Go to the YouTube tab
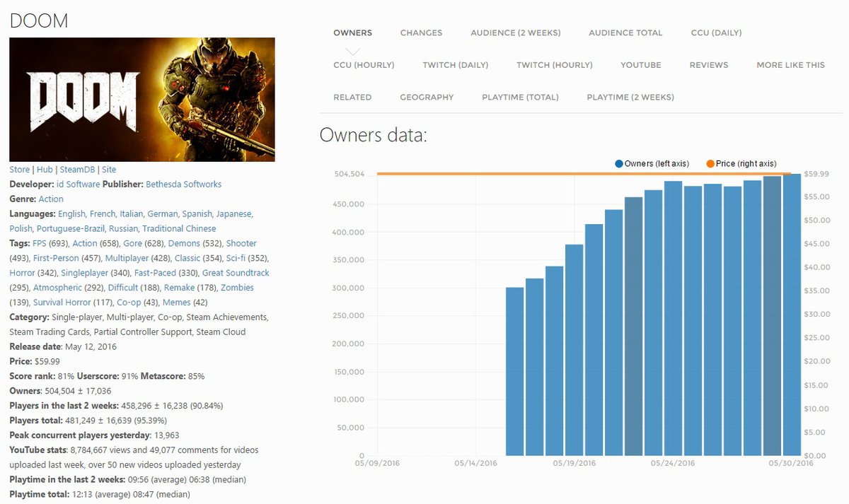The width and height of the screenshot is (849, 504). click(640, 65)
